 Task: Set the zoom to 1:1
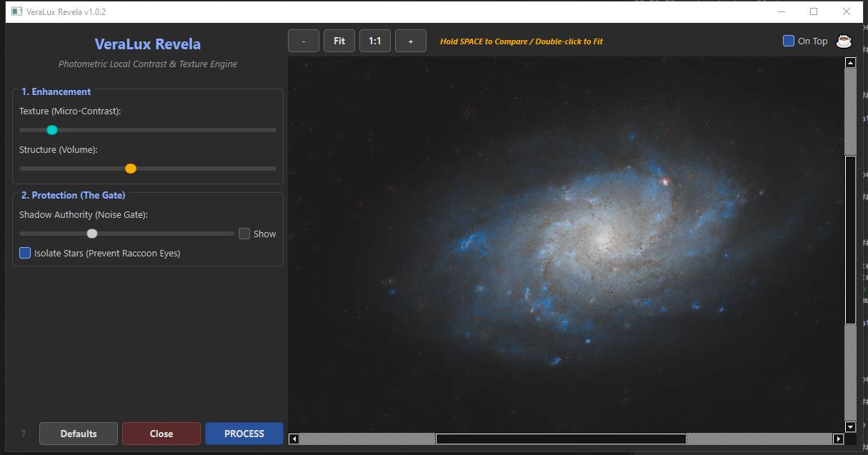pos(375,41)
